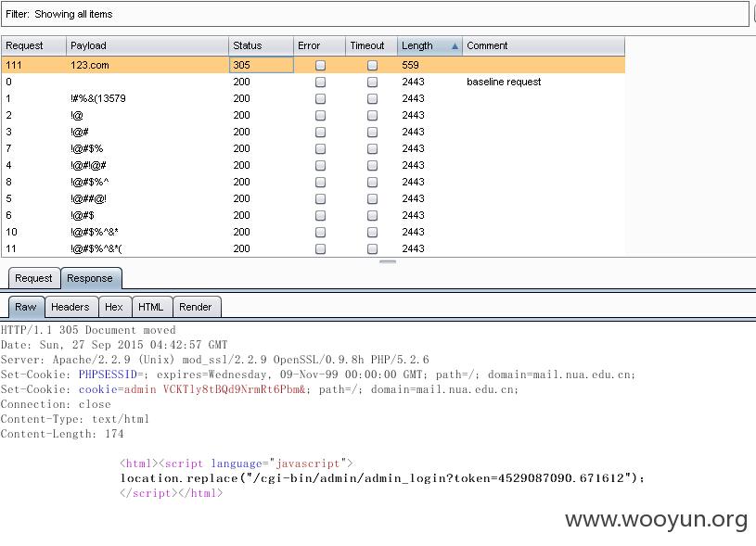Sort by the Status column header
Image resolution: width=756 pixels, height=546 pixels.
click(261, 45)
